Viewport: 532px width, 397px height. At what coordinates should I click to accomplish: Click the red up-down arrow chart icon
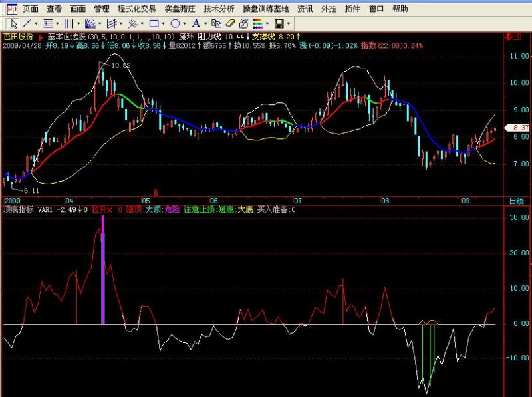[x=508, y=36]
